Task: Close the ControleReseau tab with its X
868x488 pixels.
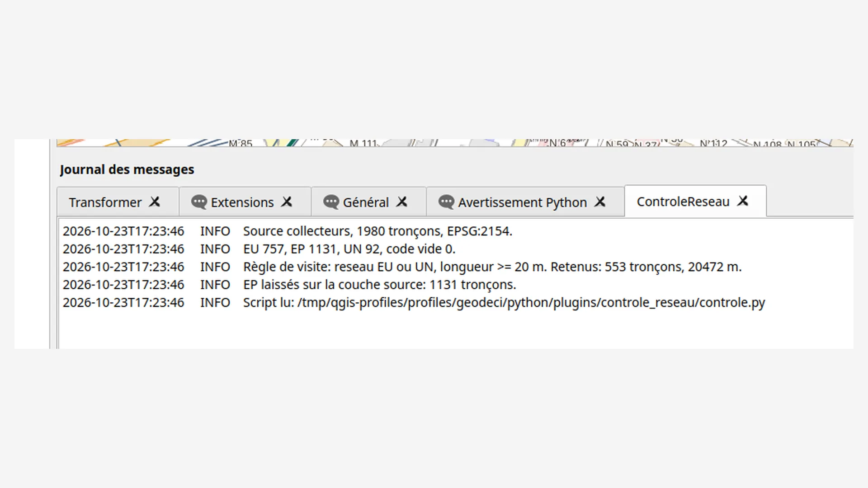Action: [x=743, y=201]
